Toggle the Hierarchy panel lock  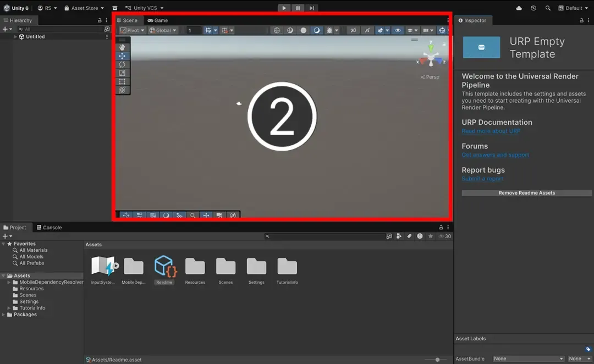coord(100,20)
